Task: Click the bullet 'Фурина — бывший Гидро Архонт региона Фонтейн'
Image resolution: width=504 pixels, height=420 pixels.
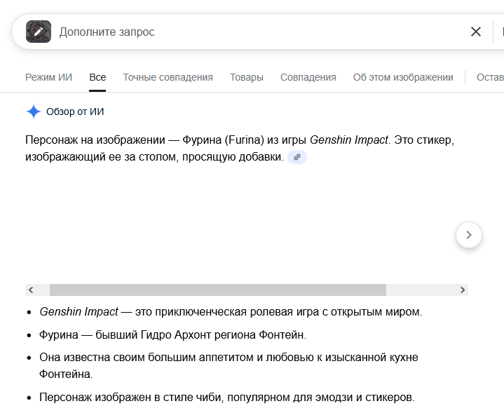Action: pyautogui.click(x=172, y=334)
